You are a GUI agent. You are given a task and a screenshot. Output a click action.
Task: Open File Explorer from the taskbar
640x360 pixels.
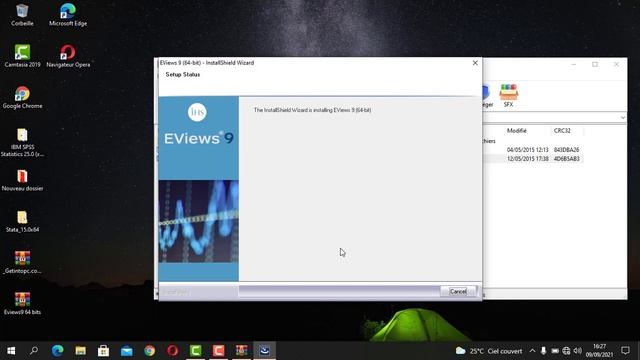point(80,351)
